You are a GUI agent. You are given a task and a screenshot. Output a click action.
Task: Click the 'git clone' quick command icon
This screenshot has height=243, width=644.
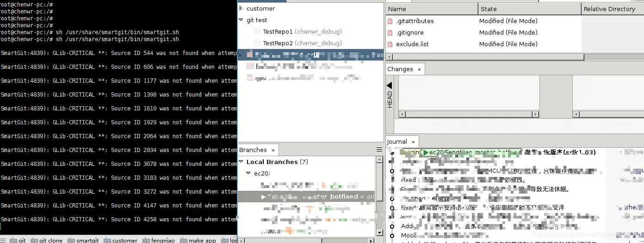click(x=34, y=240)
